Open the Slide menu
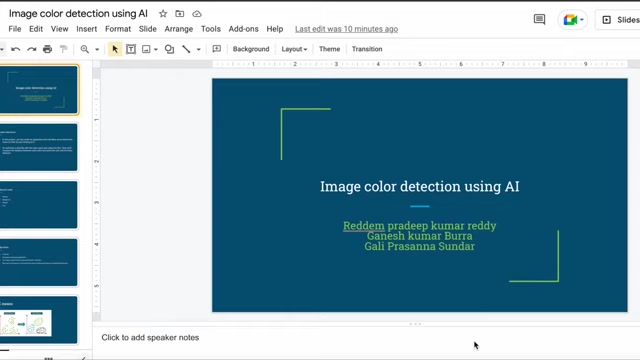This screenshot has width=640, height=360. coord(148,29)
